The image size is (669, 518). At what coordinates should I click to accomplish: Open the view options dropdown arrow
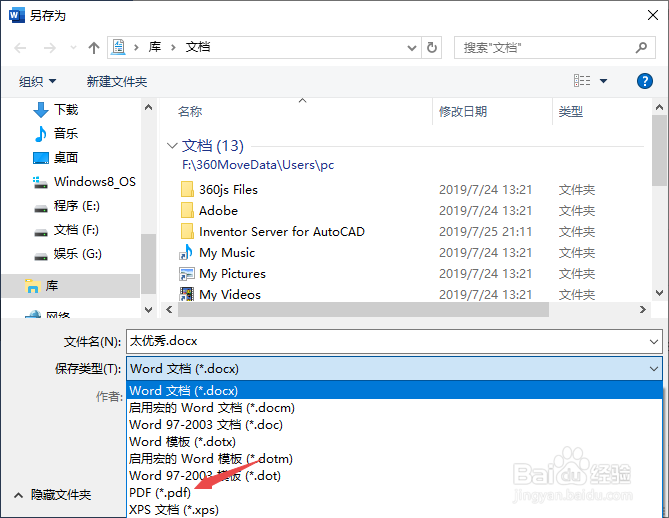[x=603, y=81]
